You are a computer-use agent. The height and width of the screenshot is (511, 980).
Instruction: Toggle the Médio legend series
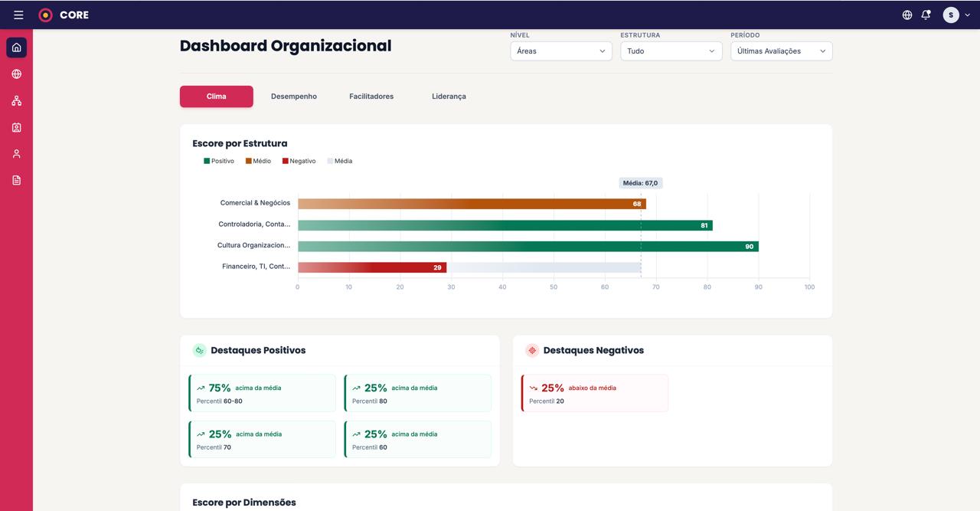click(x=258, y=161)
